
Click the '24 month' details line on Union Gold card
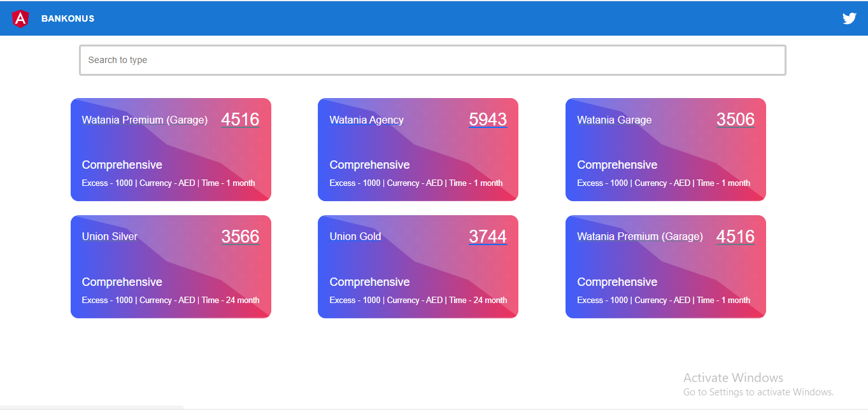click(x=418, y=300)
